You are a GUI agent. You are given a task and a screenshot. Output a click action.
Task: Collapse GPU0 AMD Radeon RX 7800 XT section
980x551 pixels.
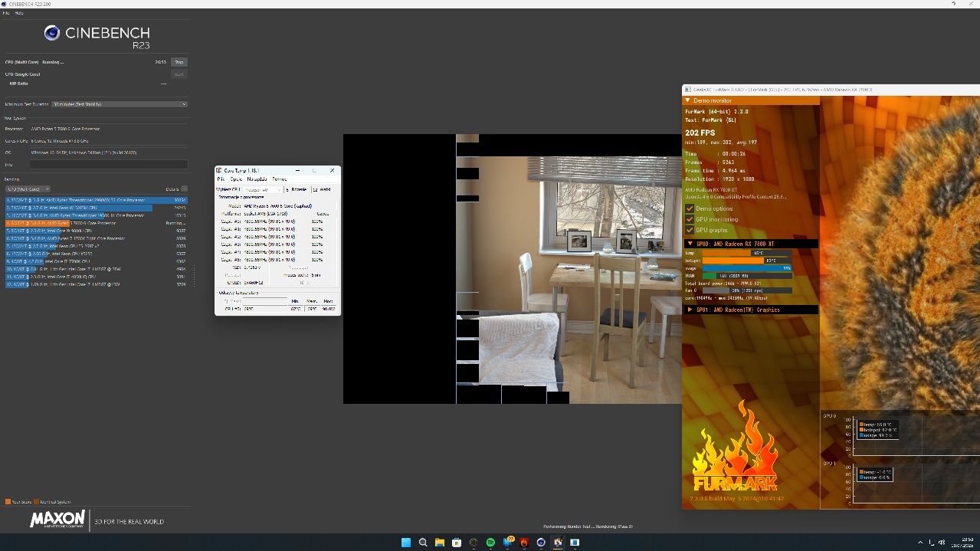click(689, 244)
